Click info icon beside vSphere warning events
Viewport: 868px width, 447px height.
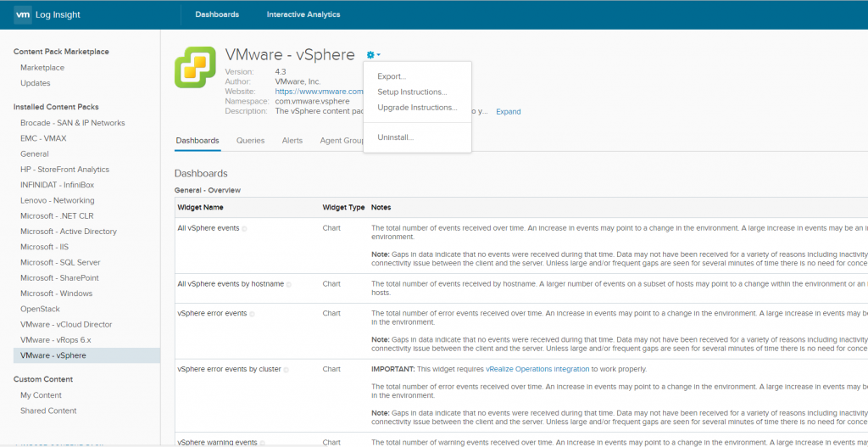262,443
